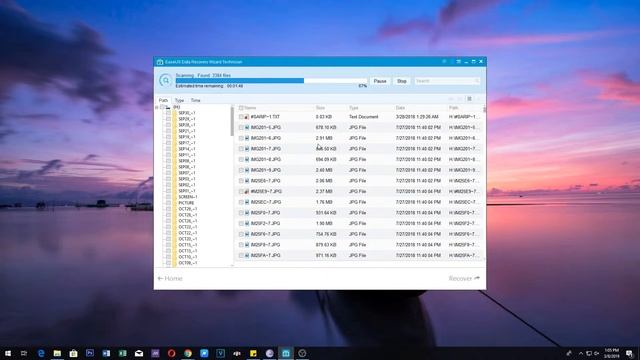This screenshot has width=640, height=360.
Task: Open Excel from the taskbar
Action: [122, 353]
